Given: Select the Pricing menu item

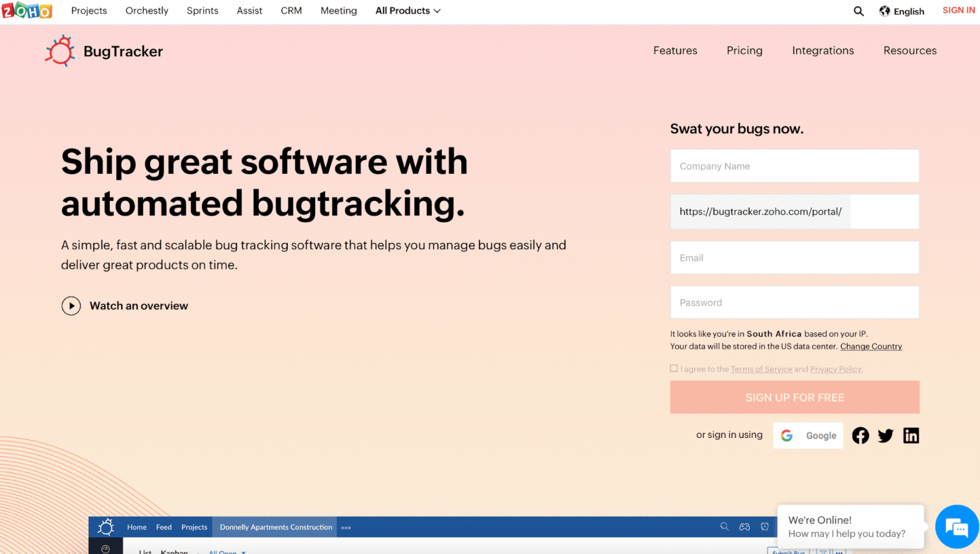Looking at the screenshot, I should pos(744,50).
